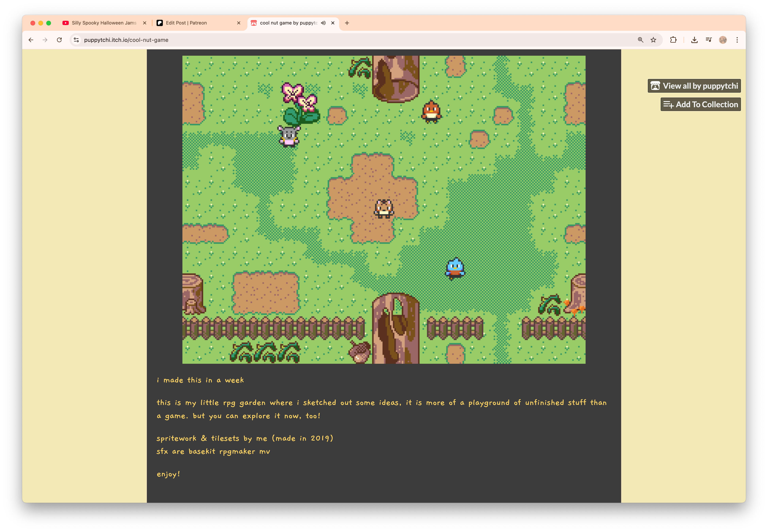The width and height of the screenshot is (768, 532).
Task: Click the URL address bar field
Action: coord(334,40)
